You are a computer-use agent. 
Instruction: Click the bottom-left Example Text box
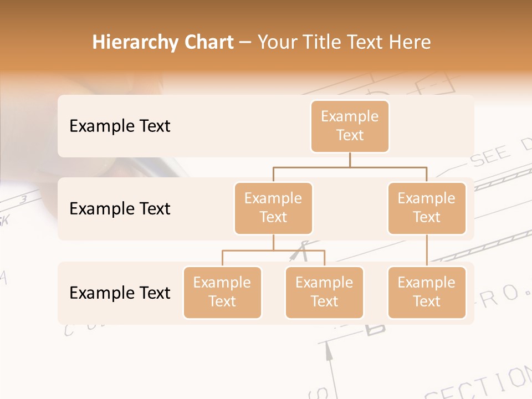click(222, 293)
